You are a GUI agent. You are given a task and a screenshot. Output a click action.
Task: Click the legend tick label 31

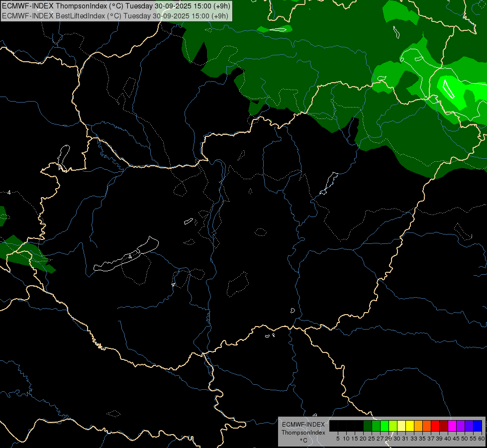point(405,439)
